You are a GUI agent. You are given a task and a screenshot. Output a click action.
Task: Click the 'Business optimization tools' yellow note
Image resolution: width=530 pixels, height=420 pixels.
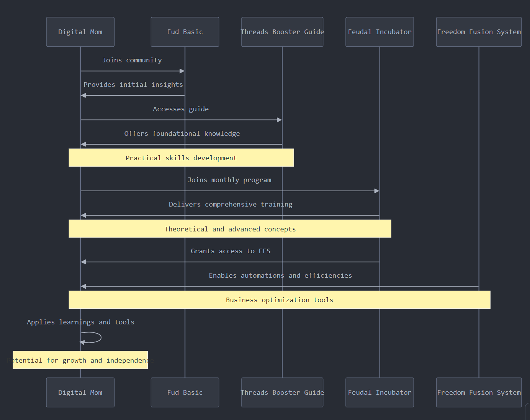(x=280, y=300)
